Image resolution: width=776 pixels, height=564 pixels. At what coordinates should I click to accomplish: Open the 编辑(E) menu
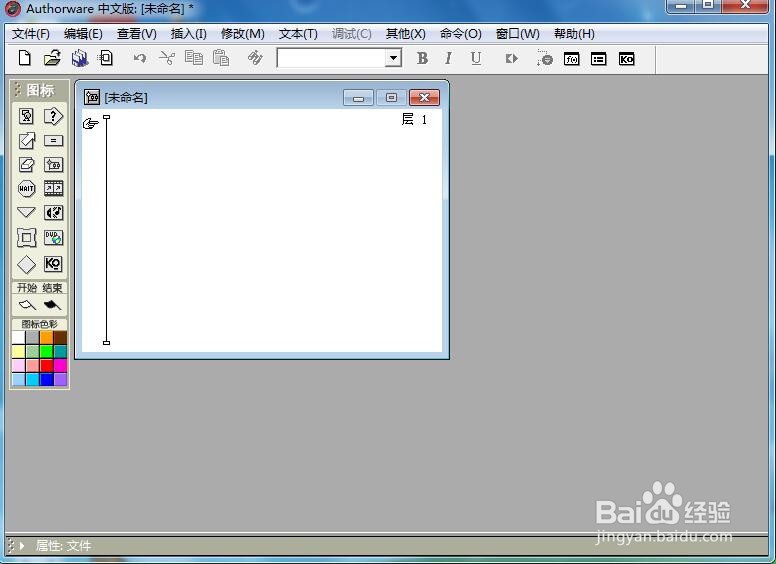click(83, 34)
